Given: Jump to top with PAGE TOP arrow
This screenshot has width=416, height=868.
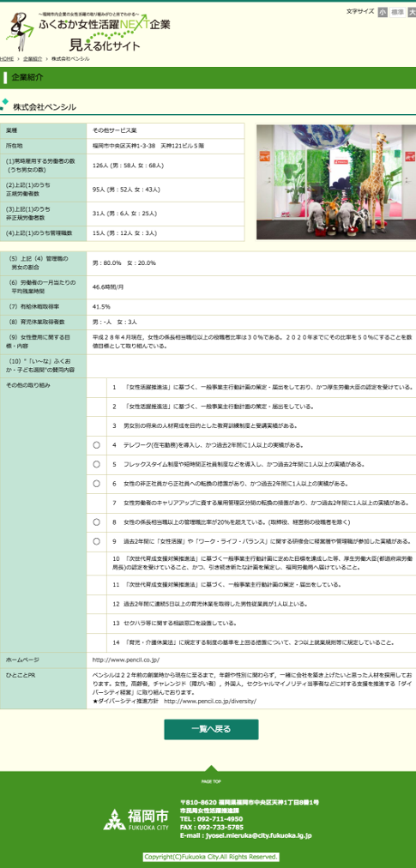Looking at the screenshot, I should (210, 775).
